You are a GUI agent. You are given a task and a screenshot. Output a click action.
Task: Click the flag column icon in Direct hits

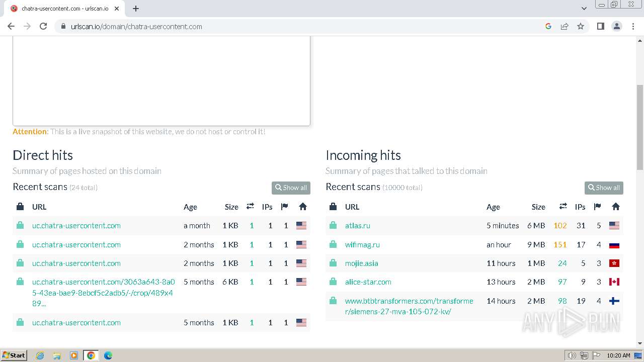tap(284, 206)
